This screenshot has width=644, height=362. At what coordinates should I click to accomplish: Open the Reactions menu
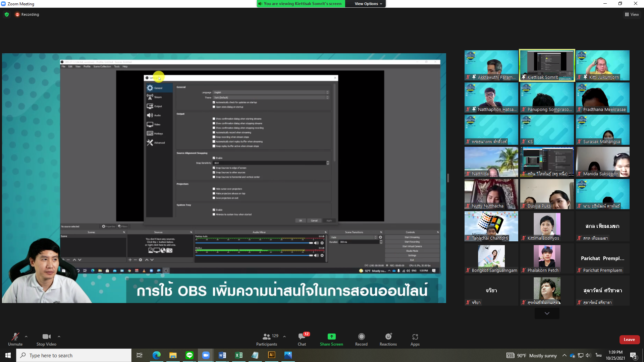(x=388, y=339)
